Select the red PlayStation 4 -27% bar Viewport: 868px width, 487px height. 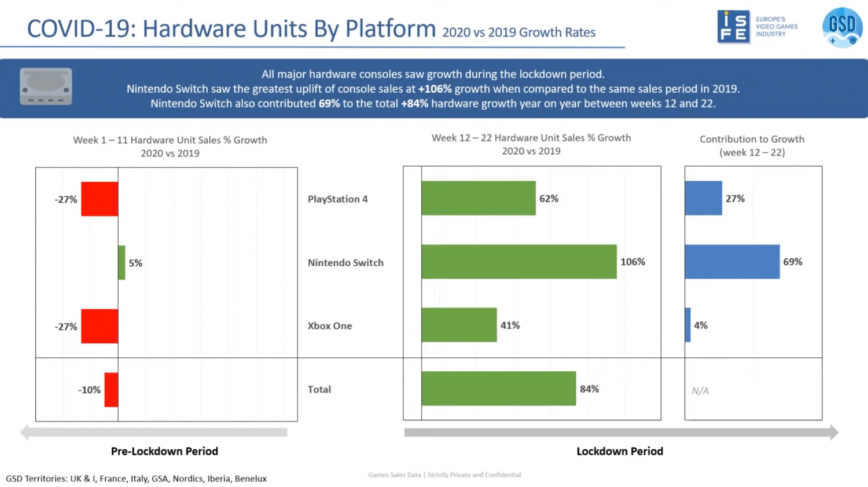click(x=100, y=199)
